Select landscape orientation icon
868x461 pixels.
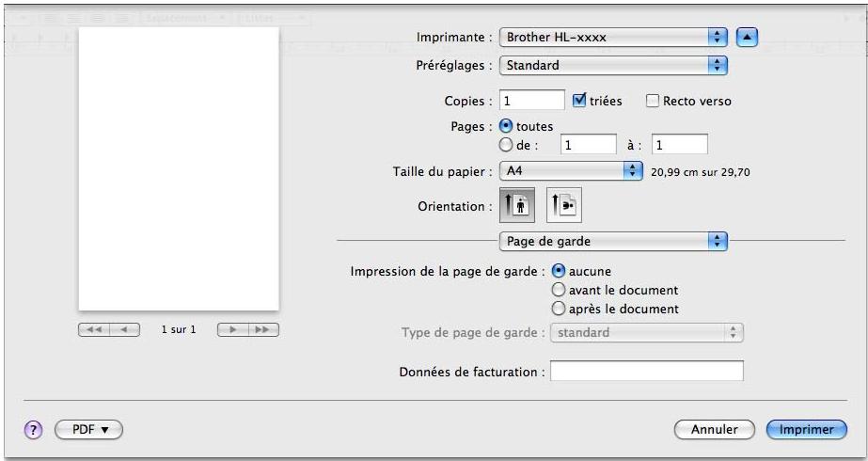[564, 205]
